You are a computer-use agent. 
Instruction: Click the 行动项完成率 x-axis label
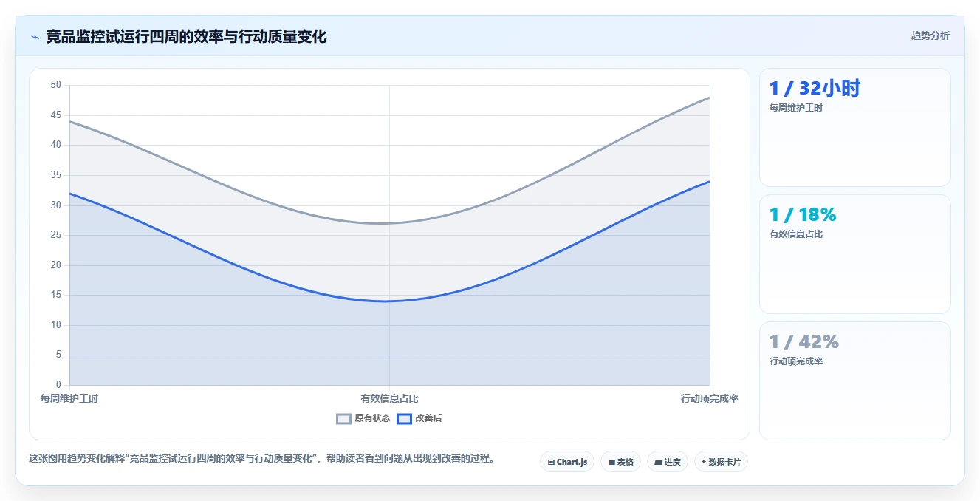click(710, 398)
